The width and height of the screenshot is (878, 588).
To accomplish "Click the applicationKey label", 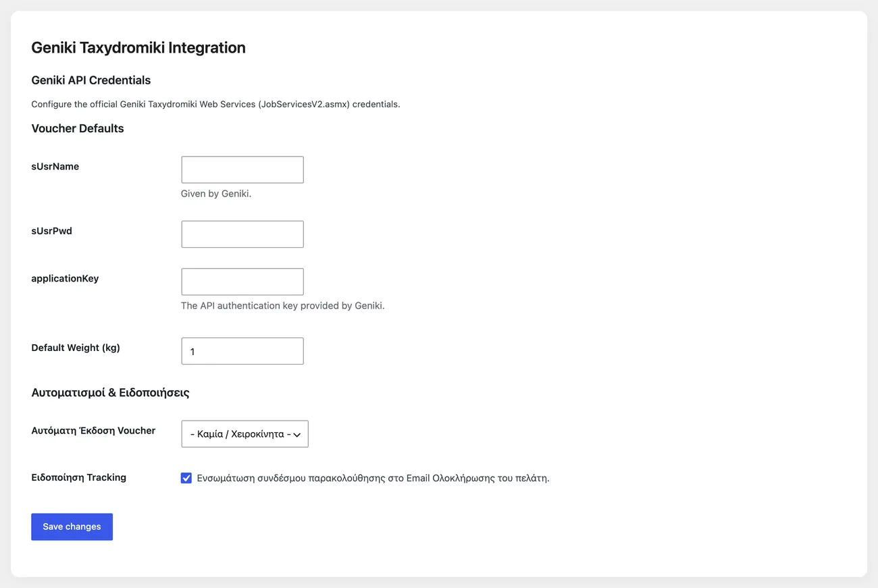I will point(65,279).
